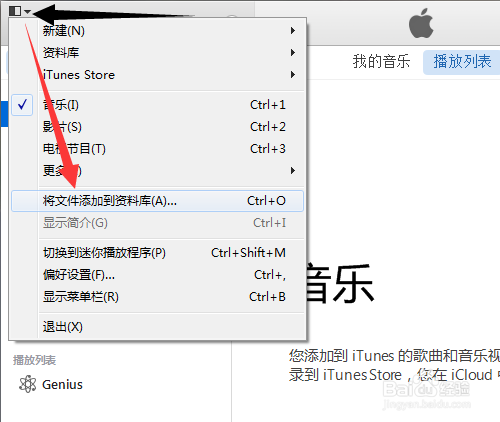
Task: Toggle the checkmark next to 音乐(I)
Action: pyautogui.click(x=22, y=105)
